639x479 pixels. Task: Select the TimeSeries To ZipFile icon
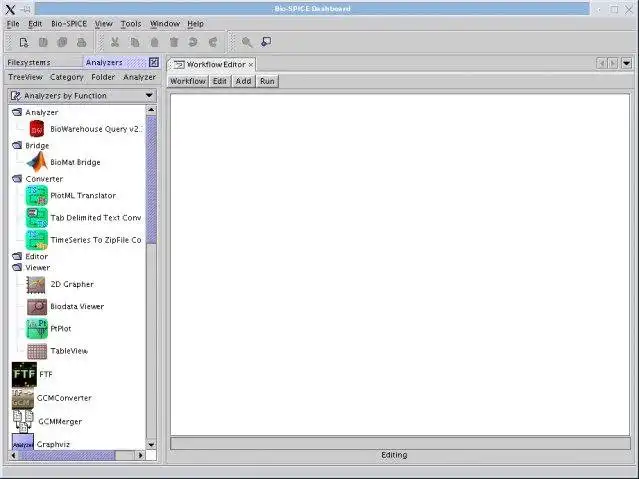tap(37, 240)
